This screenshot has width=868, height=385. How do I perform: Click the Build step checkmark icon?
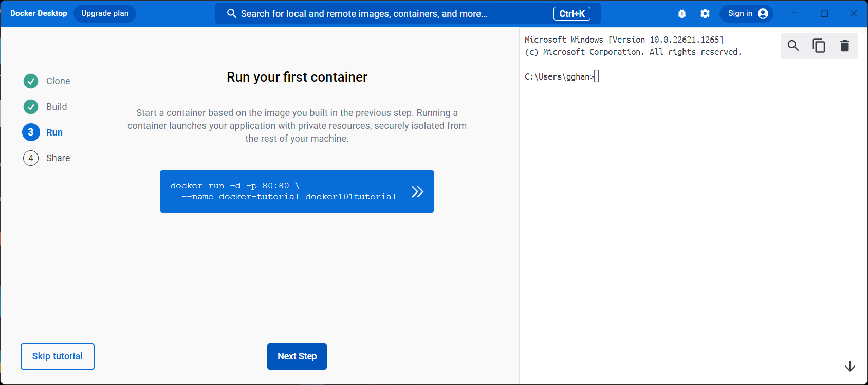point(31,107)
